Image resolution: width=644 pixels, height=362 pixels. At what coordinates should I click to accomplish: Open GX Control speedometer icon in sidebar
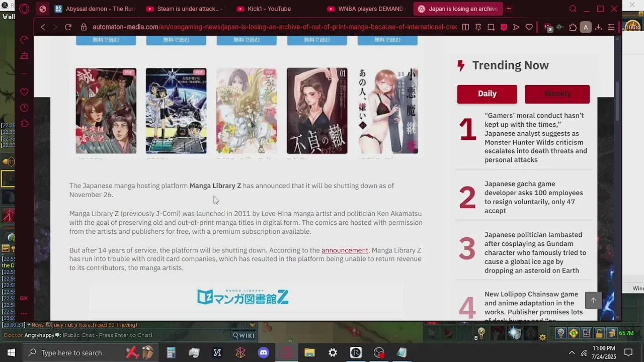24,40
